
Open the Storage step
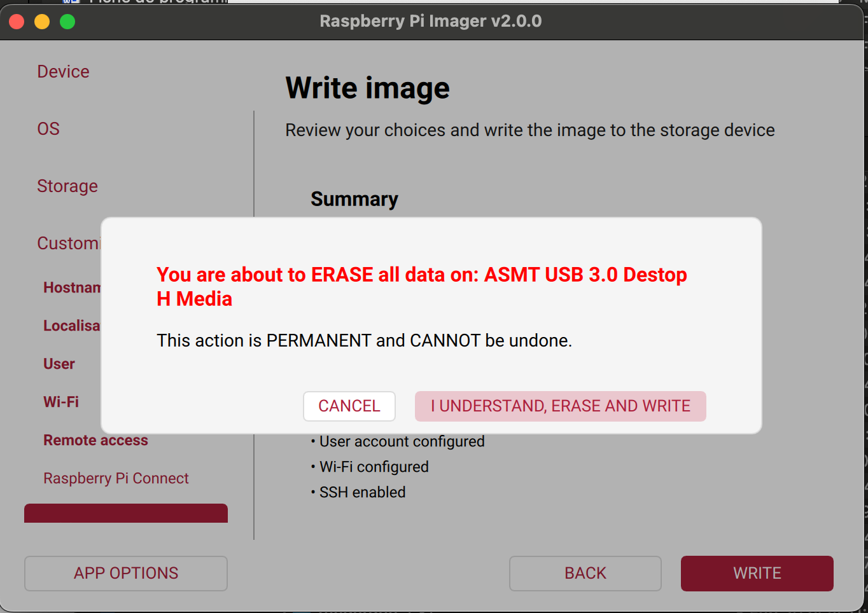(67, 186)
